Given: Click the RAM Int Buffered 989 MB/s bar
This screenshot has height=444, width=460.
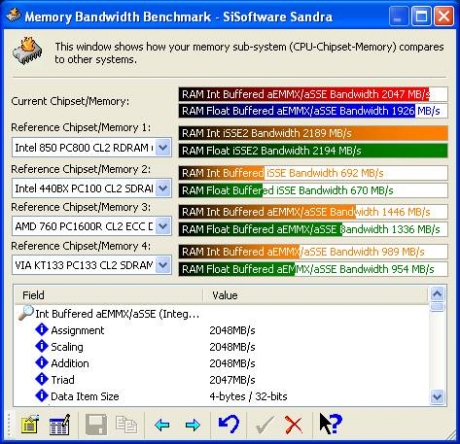Looking at the screenshot, I should coord(313,252).
